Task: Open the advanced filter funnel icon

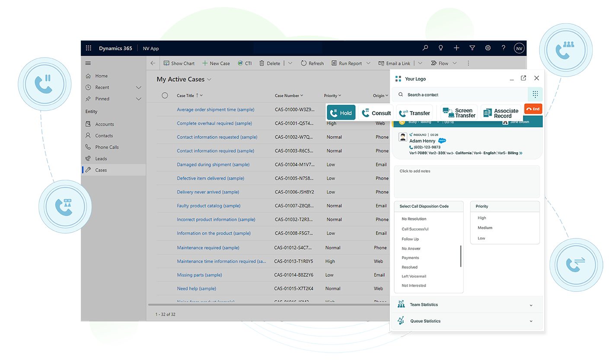Action: pos(472,48)
